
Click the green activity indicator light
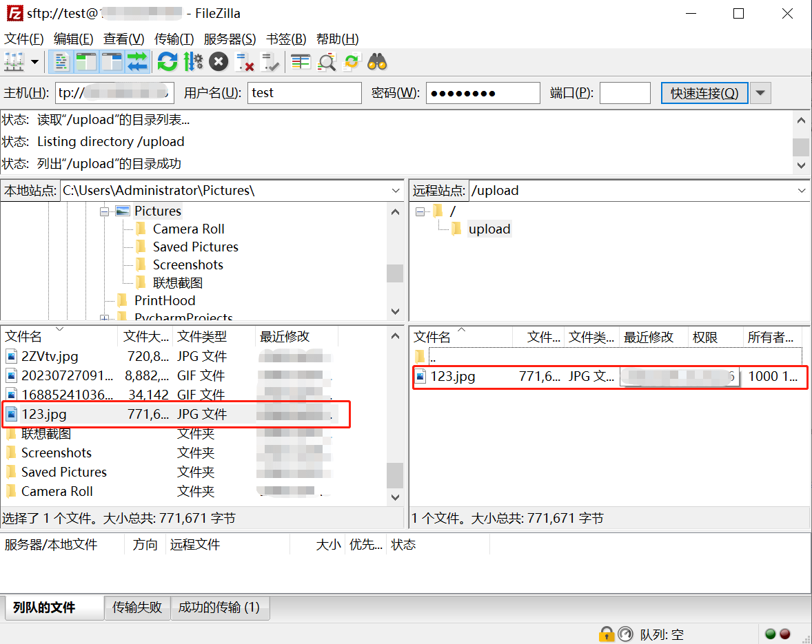pyautogui.click(x=770, y=634)
